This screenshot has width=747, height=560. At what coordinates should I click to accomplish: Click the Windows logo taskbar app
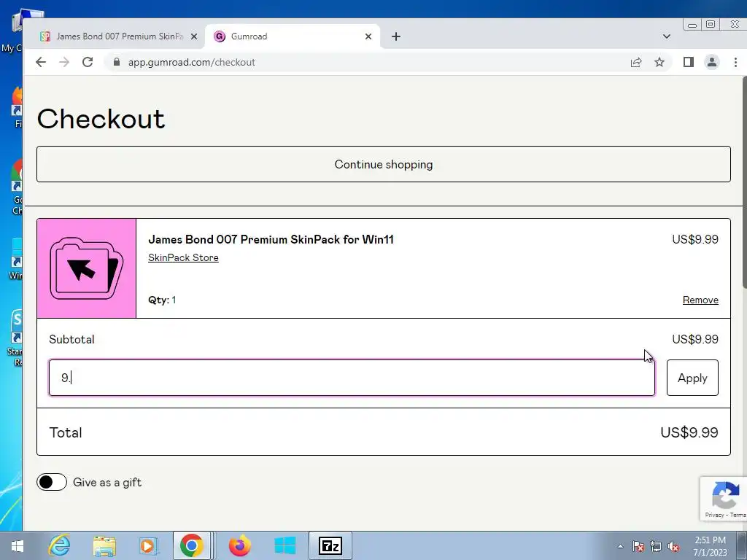coord(285,545)
